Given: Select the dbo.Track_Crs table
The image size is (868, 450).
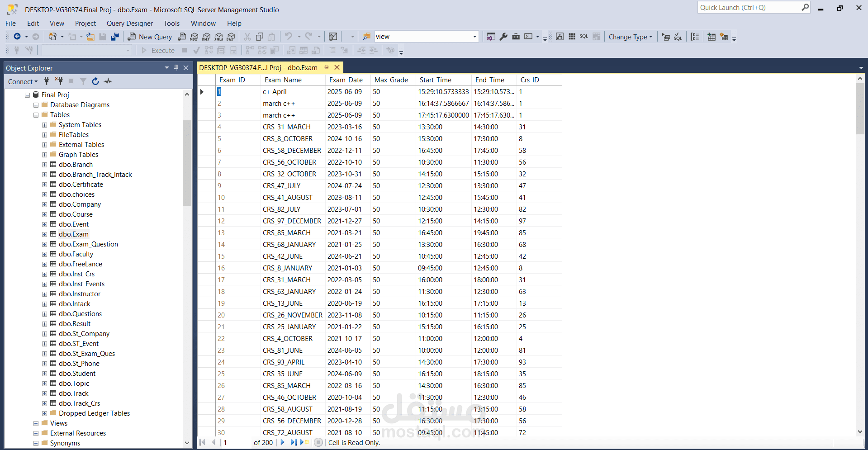Looking at the screenshot, I should pyautogui.click(x=79, y=403).
